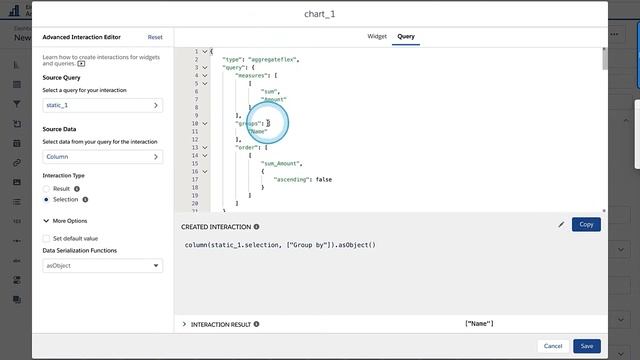Select the chain link widget icon
The height and width of the screenshot is (360, 640).
tap(17, 163)
